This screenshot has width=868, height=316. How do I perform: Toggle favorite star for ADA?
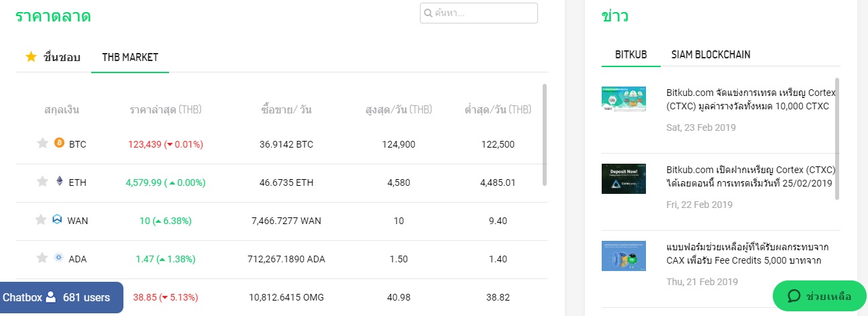(x=42, y=258)
